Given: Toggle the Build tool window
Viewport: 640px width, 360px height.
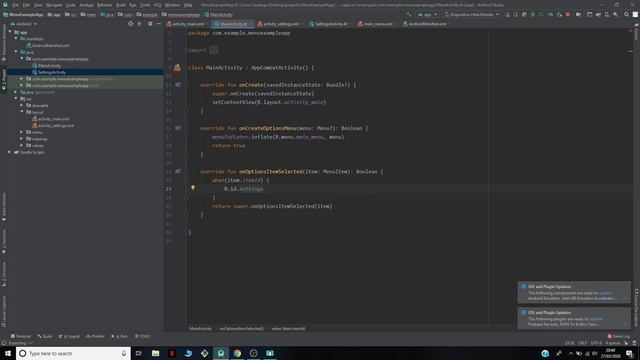Looking at the screenshot, I should [x=45, y=336].
